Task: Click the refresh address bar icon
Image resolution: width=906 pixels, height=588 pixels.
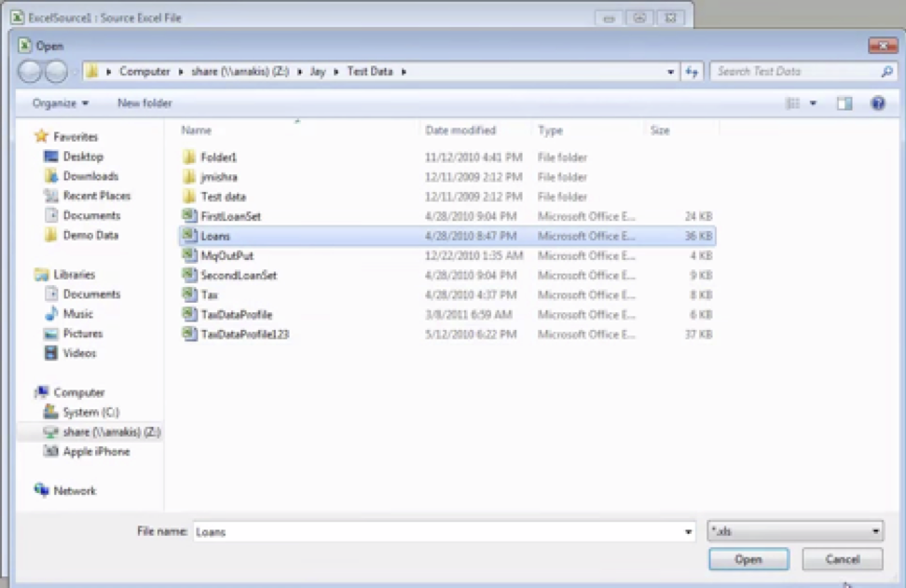Action: (693, 72)
